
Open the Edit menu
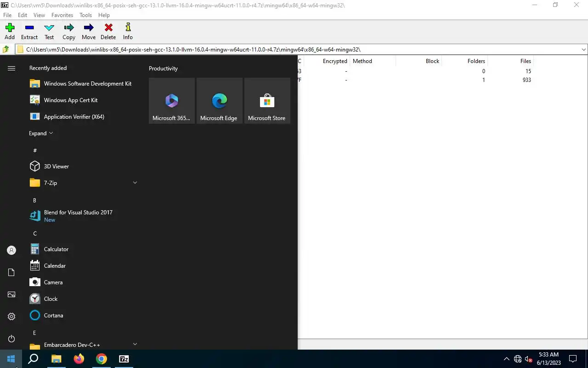click(x=23, y=15)
